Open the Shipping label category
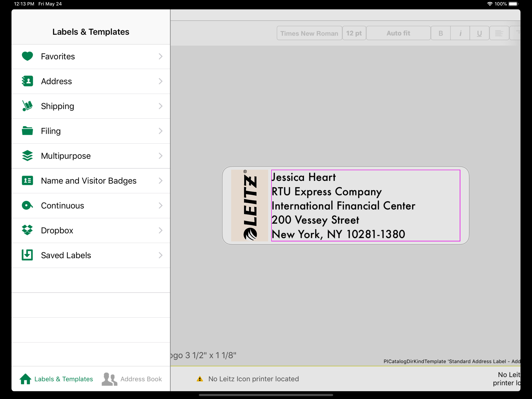 (x=91, y=106)
